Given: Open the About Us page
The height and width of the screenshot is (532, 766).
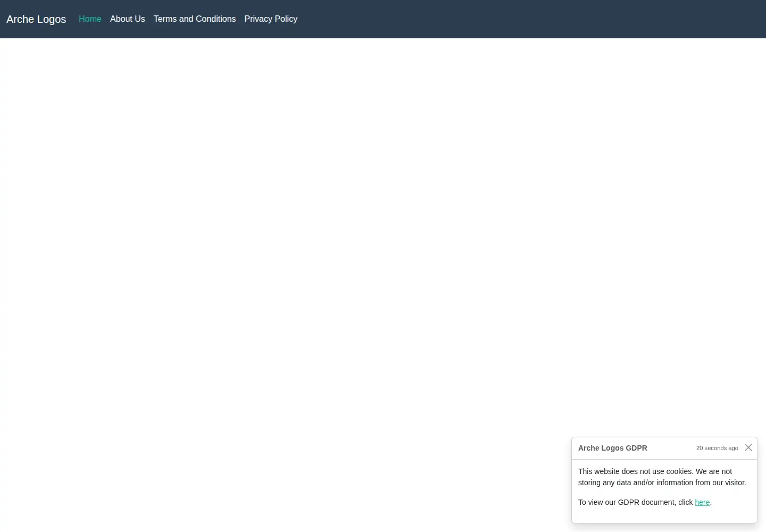Looking at the screenshot, I should tap(128, 19).
